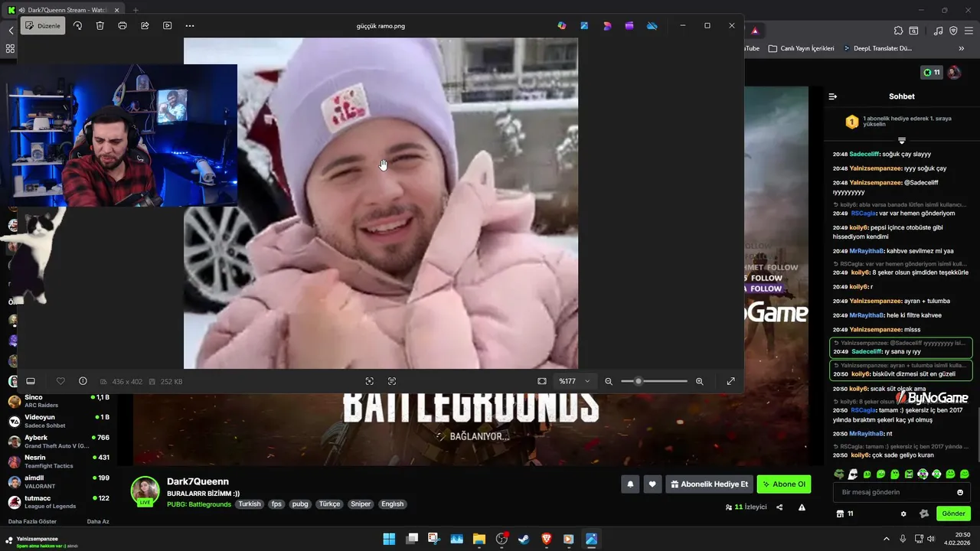Click Daha Az in sidebar
This screenshot has height=551, width=980.
98,521
